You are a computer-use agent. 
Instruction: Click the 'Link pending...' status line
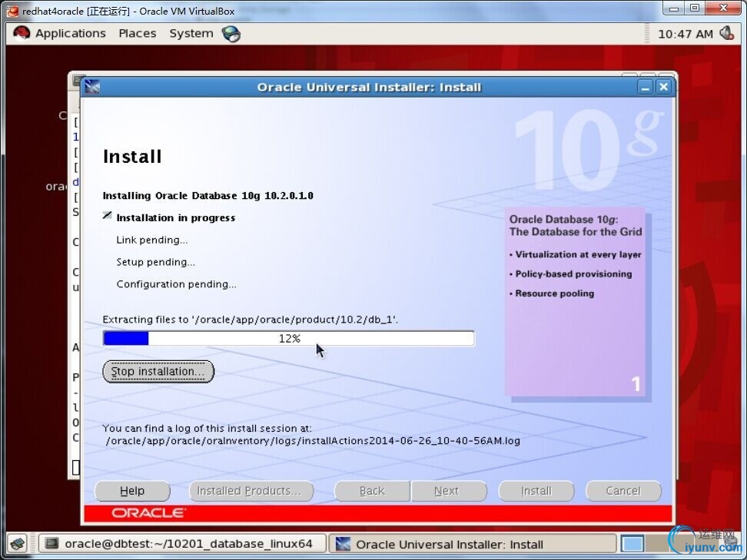(x=152, y=240)
